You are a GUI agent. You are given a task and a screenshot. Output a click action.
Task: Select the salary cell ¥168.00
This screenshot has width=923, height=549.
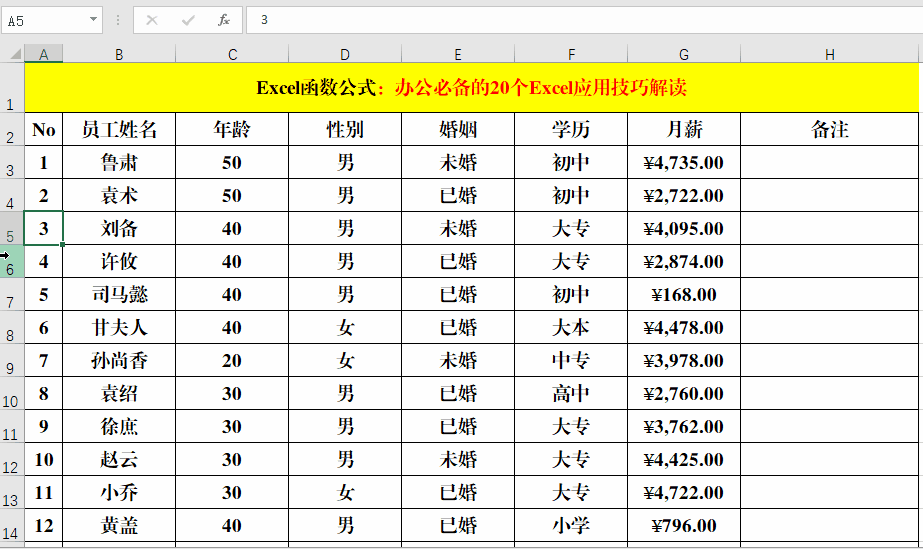(x=684, y=294)
